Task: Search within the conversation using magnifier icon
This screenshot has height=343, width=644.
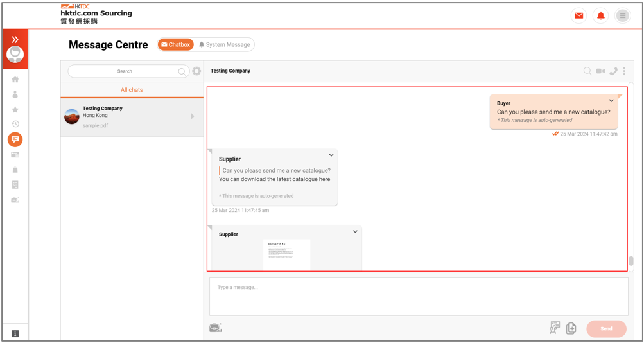Action: (587, 71)
